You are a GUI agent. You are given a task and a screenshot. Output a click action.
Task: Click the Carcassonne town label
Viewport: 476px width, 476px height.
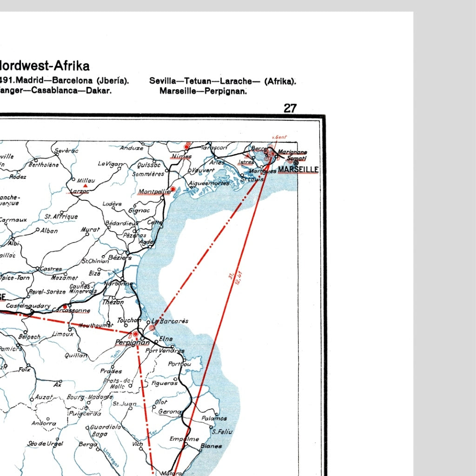[71, 310]
